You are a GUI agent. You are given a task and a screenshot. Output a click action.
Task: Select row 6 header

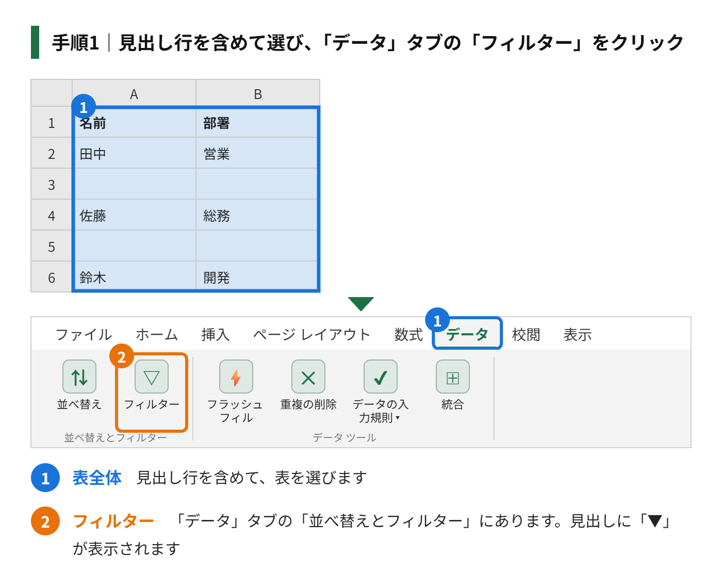(52, 277)
